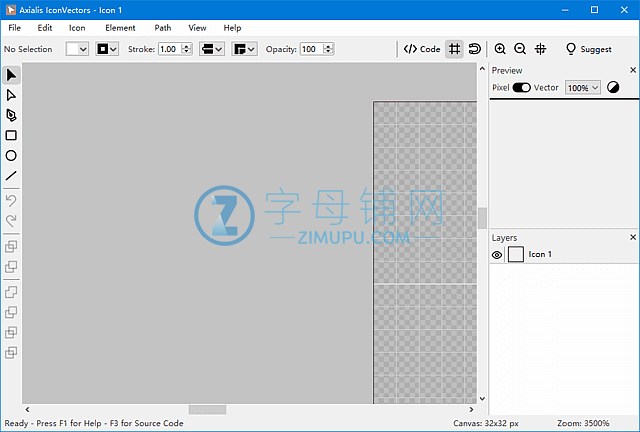Click the Suggest button
This screenshot has height=432, width=640.
pyautogui.click(x=588, y=49)
